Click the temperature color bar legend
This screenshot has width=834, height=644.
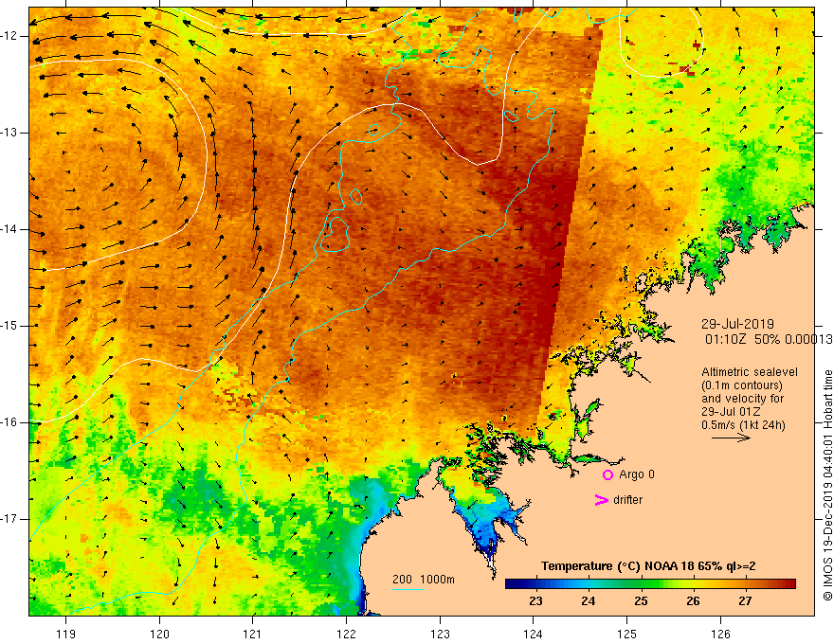[x=650, y=584]
